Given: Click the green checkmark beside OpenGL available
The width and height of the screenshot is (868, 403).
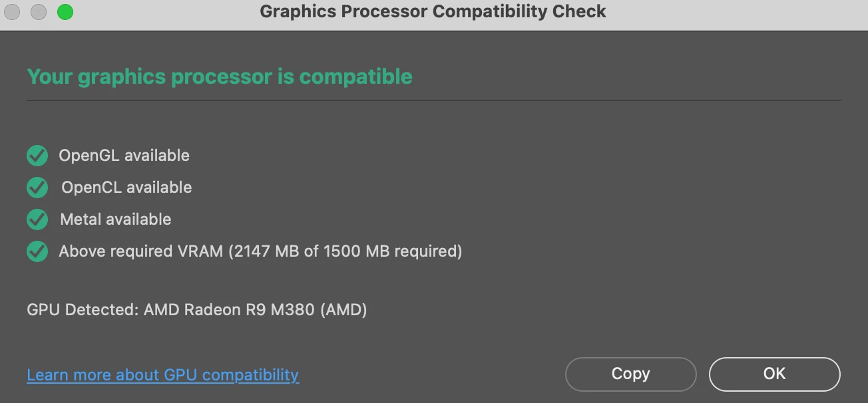Looking at the screenshot, I should pyautogui.click(x=37, y=156).
